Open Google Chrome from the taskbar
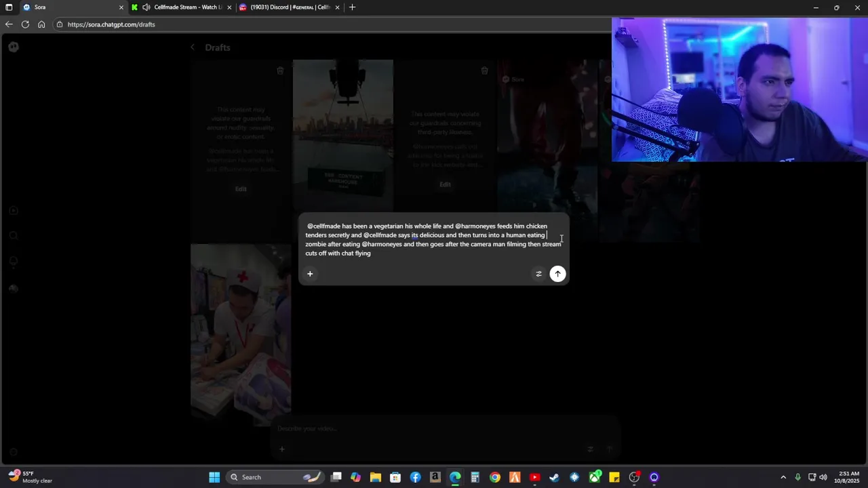This screenshot has width=868, height=488. [495, 477]
